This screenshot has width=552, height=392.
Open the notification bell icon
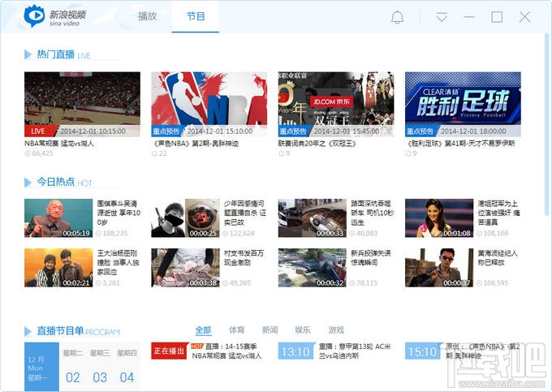397,17
